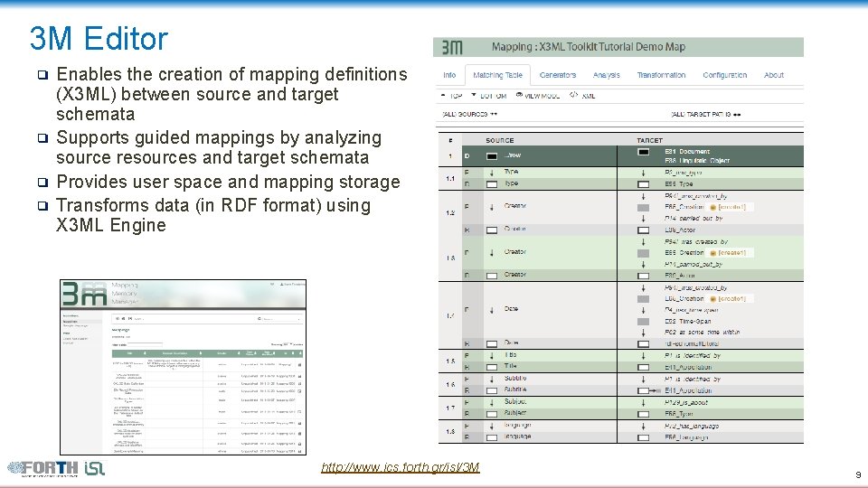868x488 pixels.
Task: Click the SOURCE column header
Action: [x=500, y=141]
